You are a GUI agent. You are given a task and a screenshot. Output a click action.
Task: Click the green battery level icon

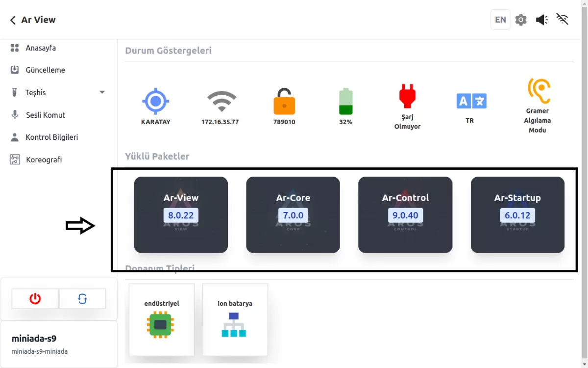345,102
